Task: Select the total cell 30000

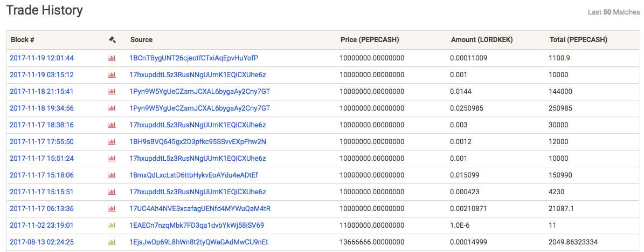Action: pyautogui.click(x=558, y=125)
